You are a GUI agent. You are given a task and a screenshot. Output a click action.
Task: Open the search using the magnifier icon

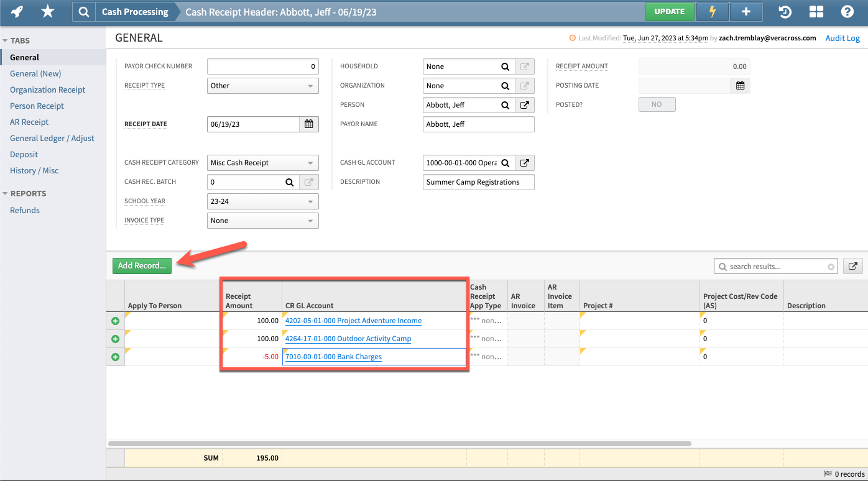[84, 11]
